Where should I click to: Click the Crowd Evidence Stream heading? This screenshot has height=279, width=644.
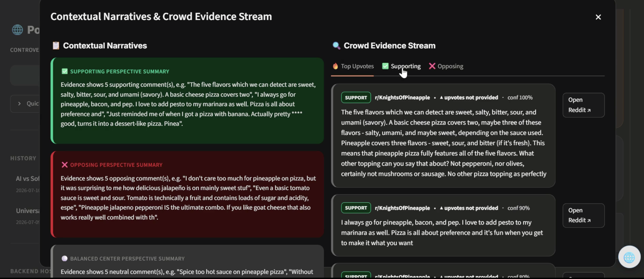(x=389, y=45)
